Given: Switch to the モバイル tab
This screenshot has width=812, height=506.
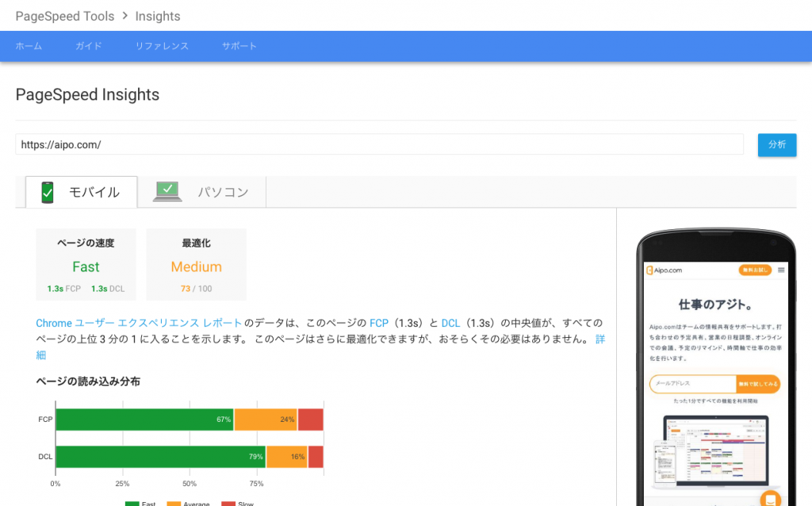Looking at the screenshot, I should pos(82,192).
